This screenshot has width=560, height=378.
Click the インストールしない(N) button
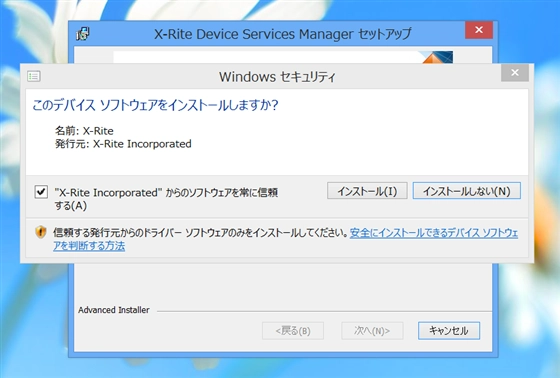coord(466,191)
